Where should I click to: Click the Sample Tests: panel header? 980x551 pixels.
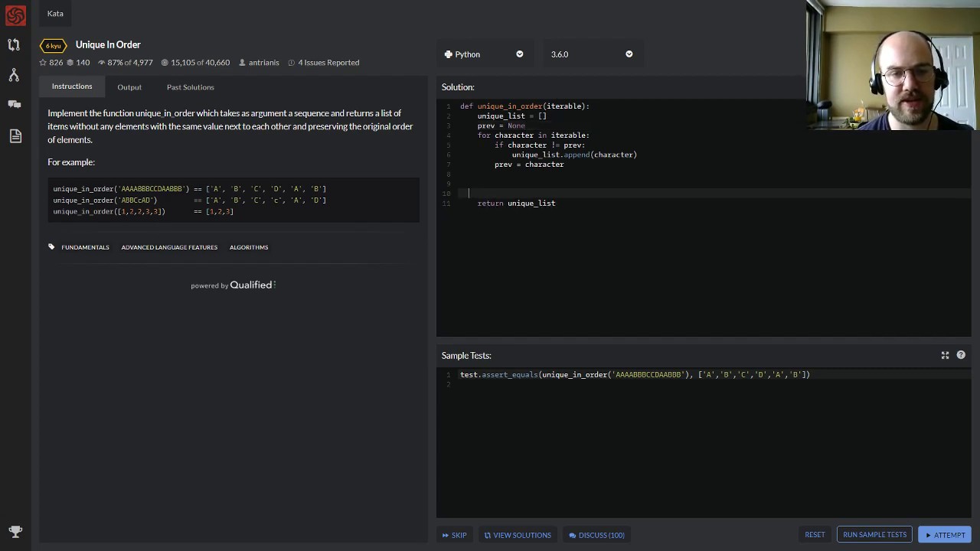(466, 356)
